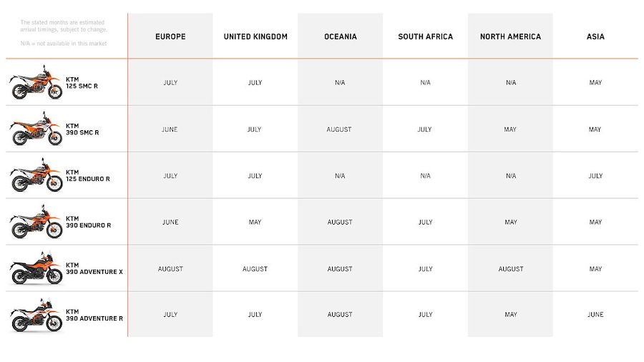Screen dimensions: 644x362
Task: Click the N/A not available note text
Action: [x=64, y=44]
